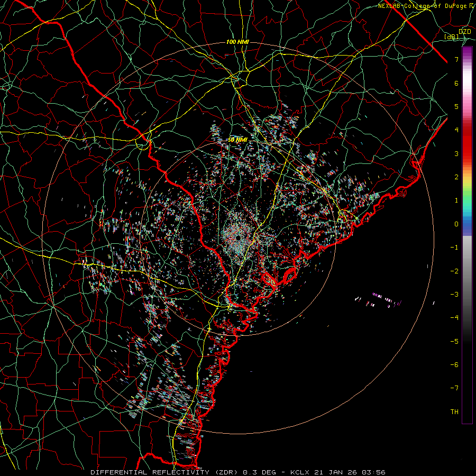Image resolution: width=476 pixels, height=476 pixels.
Task: Click the "[dB]" unit label
Action: pyautogui.click(x=452, y=36)
